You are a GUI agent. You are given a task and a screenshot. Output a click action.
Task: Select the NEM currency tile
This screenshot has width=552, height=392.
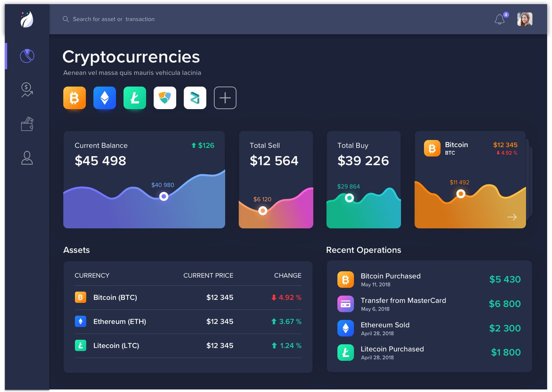pos(165,98)
